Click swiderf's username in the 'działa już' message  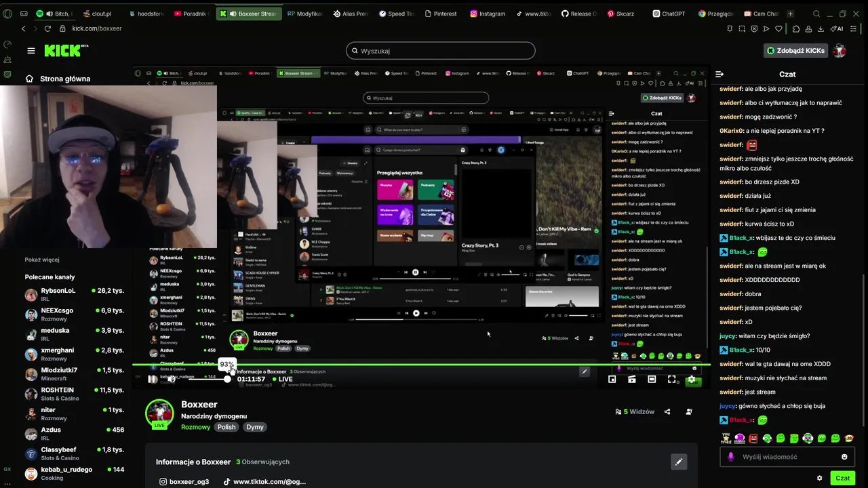click(x=731, y=196)
